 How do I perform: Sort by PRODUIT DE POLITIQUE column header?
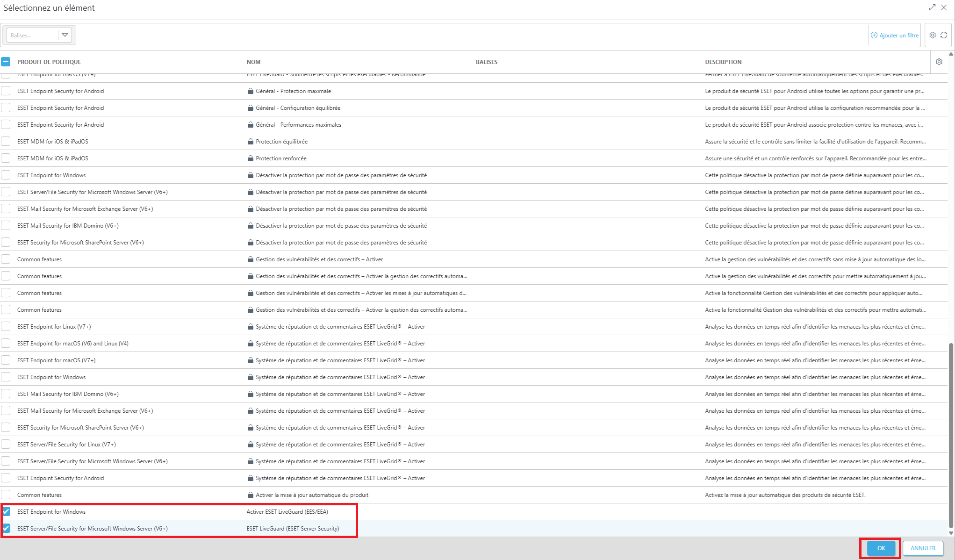point(49,62)
